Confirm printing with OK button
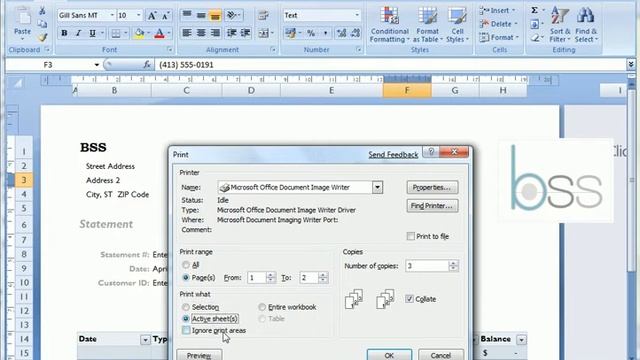640x360 pixels. pos(389,355)
